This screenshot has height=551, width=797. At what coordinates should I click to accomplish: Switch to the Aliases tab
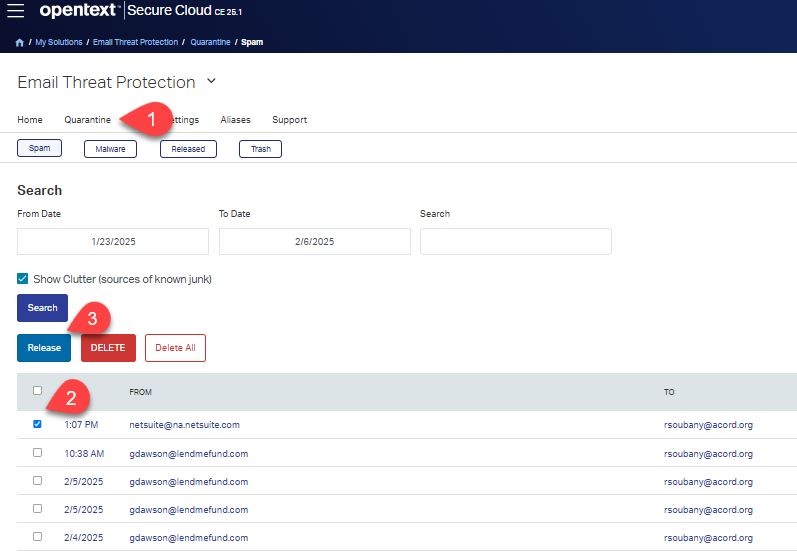click(x=236, y=120)
